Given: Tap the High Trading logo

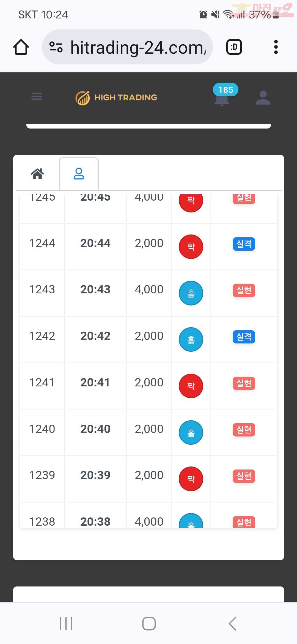Looking at the screenshot, I should point(116,98).
